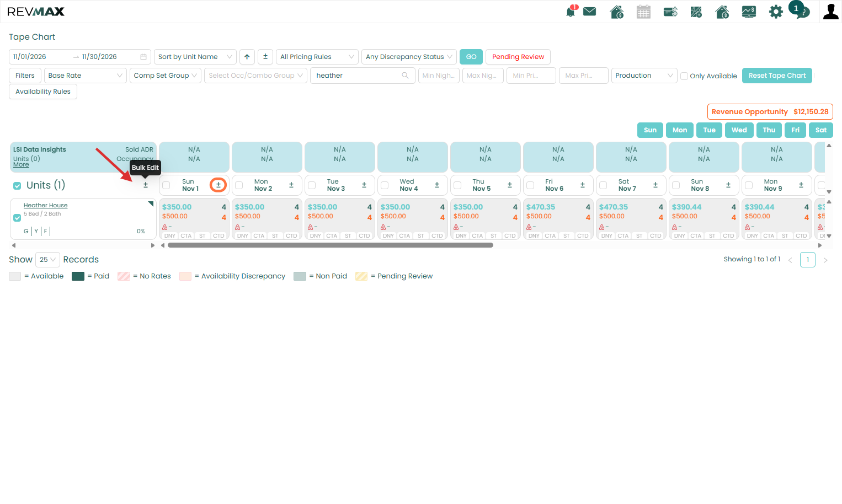Click the plus-minus edit icon for Sun Nov 1
The image size is (842, 504).
click(219, 185)
